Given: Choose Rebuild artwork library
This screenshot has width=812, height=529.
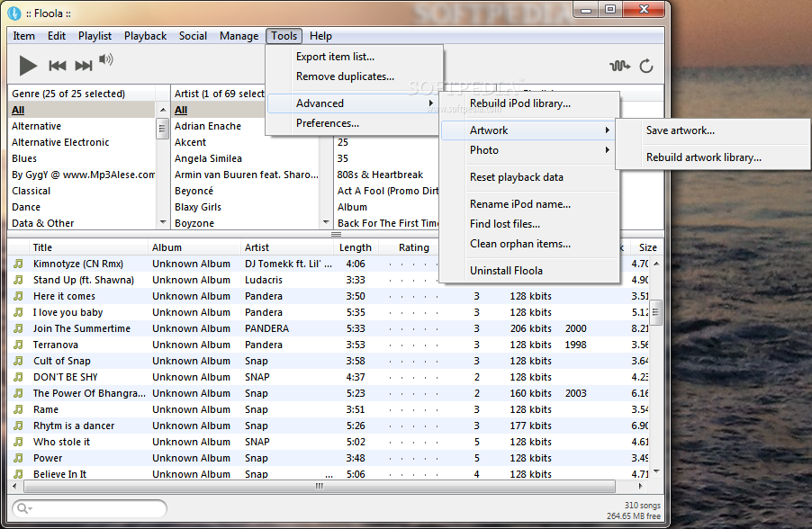Looking at the screenshot, I should pos(714,157).
